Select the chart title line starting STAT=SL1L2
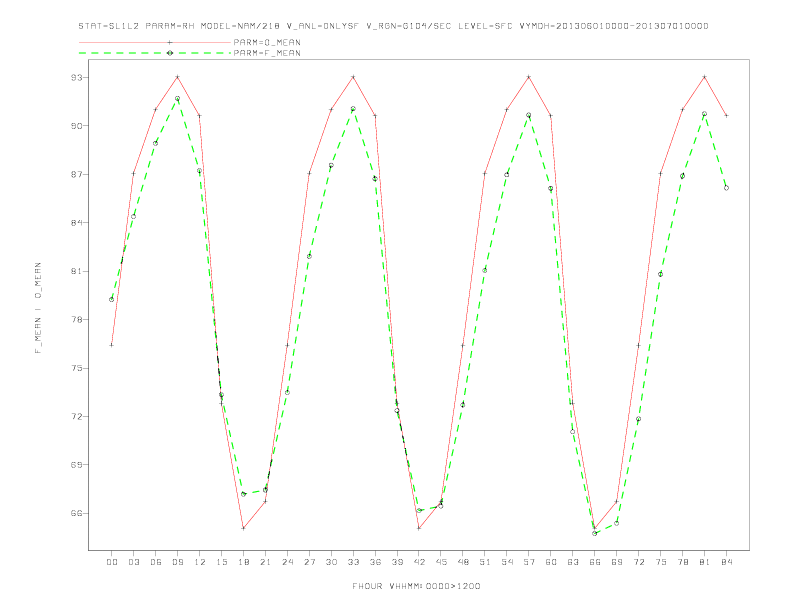This screenshot has width=792, height=612. click(x=393, y=26)
